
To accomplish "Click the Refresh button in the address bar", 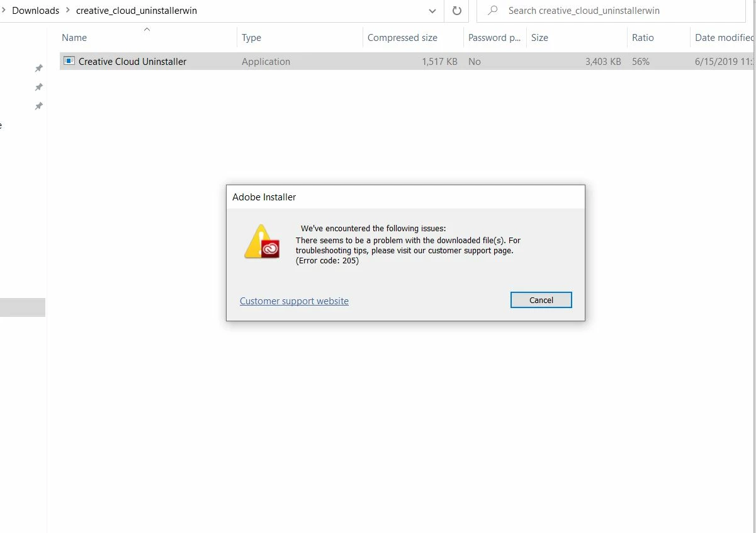I will (456, 11).
